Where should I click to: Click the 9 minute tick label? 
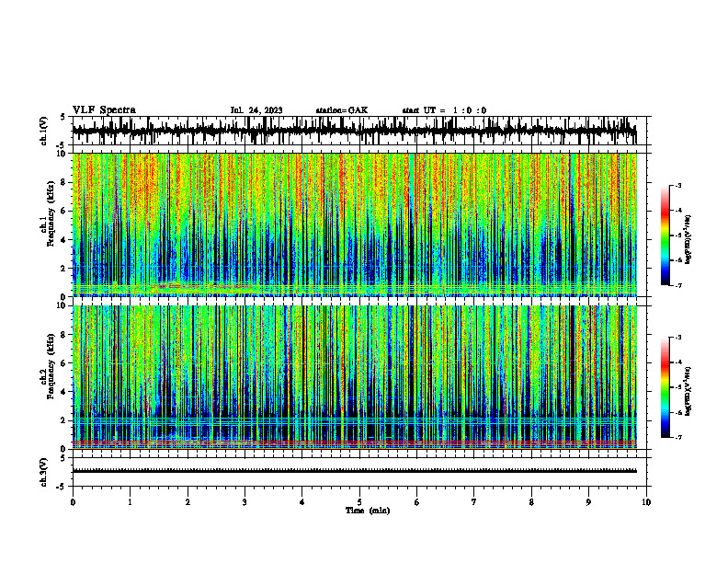tap(588, 502)
